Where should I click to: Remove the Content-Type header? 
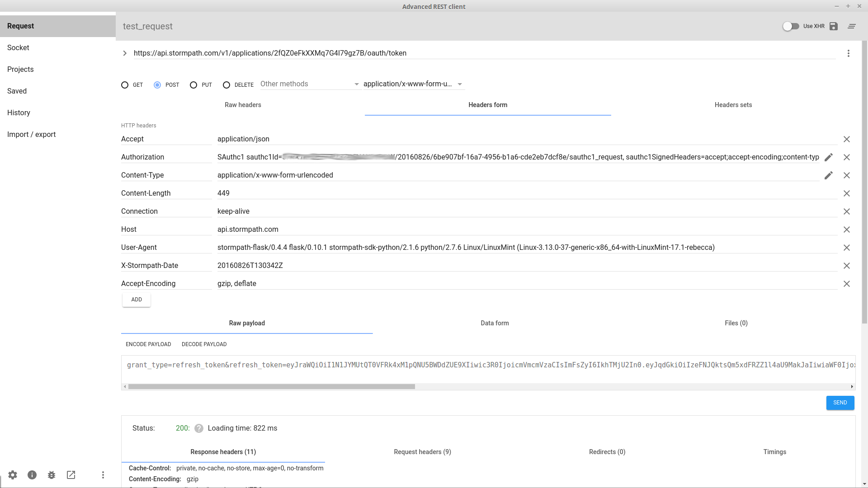(x=847, y=175)
